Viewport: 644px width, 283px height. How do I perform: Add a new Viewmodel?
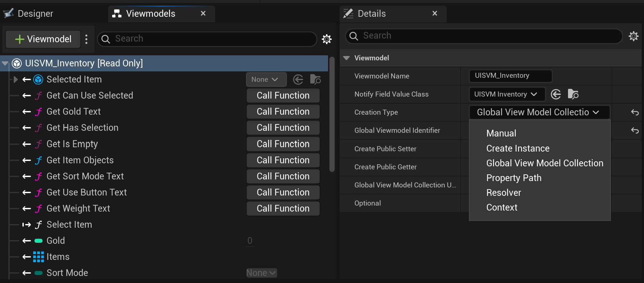tap(43, 39)
